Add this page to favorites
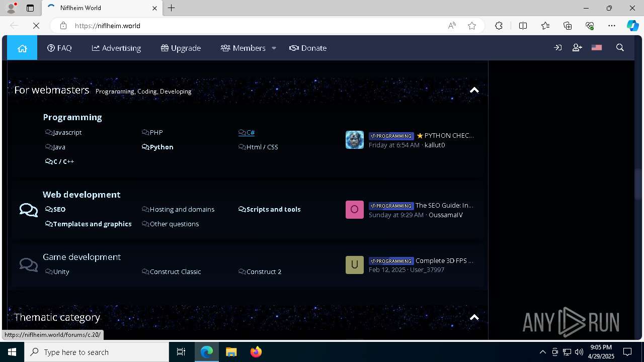 [x=472, y=26]
